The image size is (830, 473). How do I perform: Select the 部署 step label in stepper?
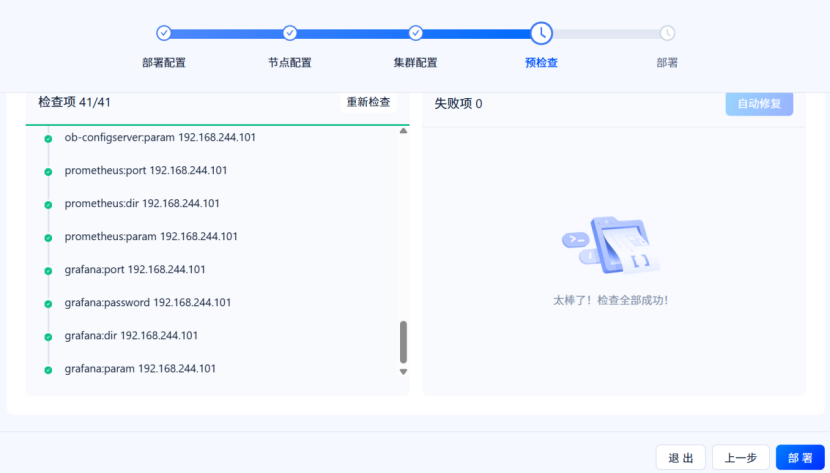point(667,63)
